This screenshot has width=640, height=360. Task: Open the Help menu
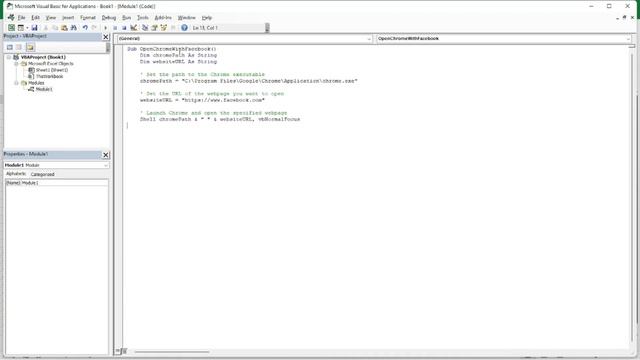point(207,18)
